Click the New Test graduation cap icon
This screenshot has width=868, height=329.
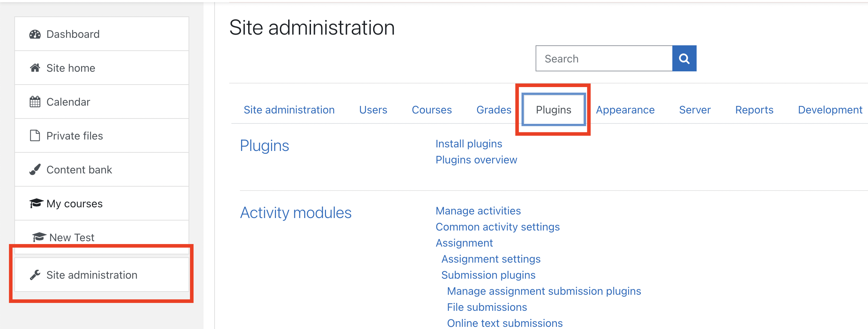point(39,237)
